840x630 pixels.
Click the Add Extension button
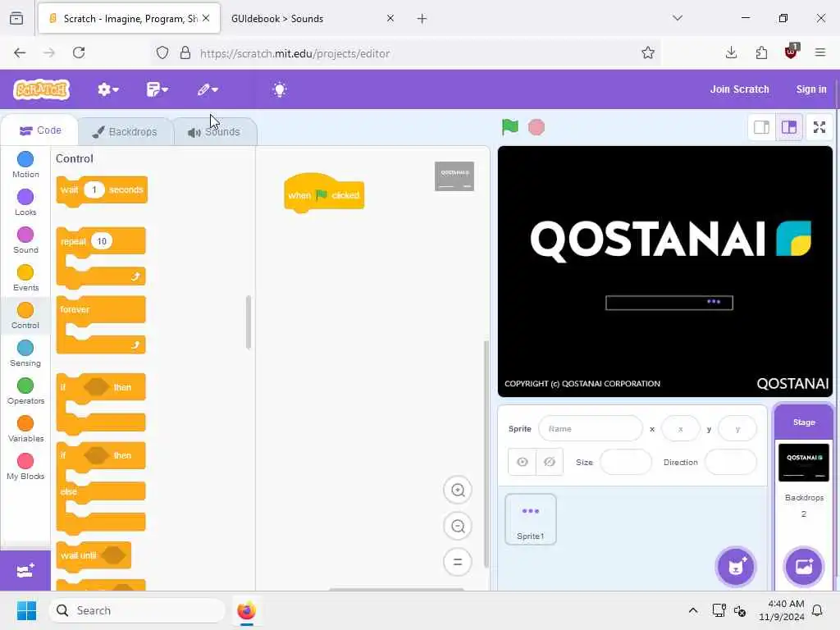(x=25, y=571)
